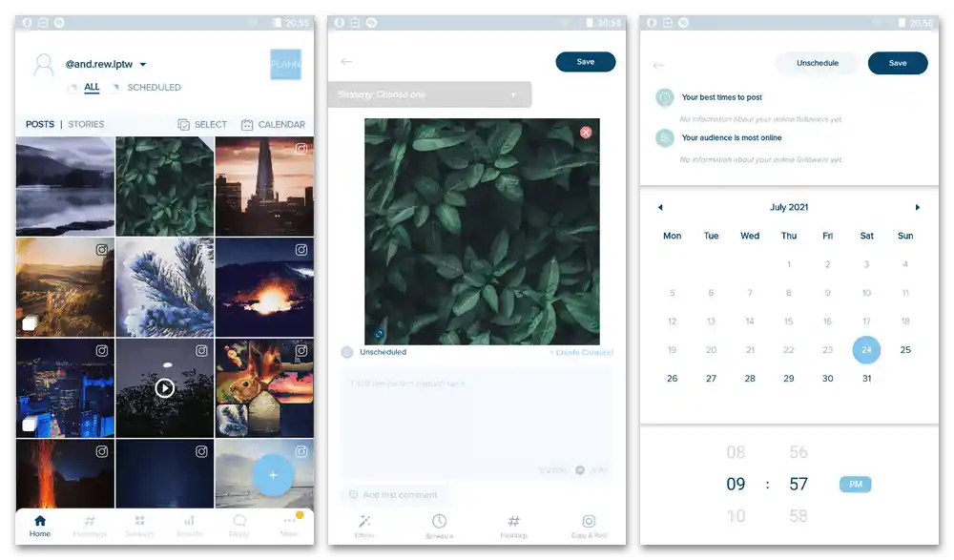The height and width of the screenshot is (560, 954).
Task: Select the ALL filter tab
Action: (92, 87)
